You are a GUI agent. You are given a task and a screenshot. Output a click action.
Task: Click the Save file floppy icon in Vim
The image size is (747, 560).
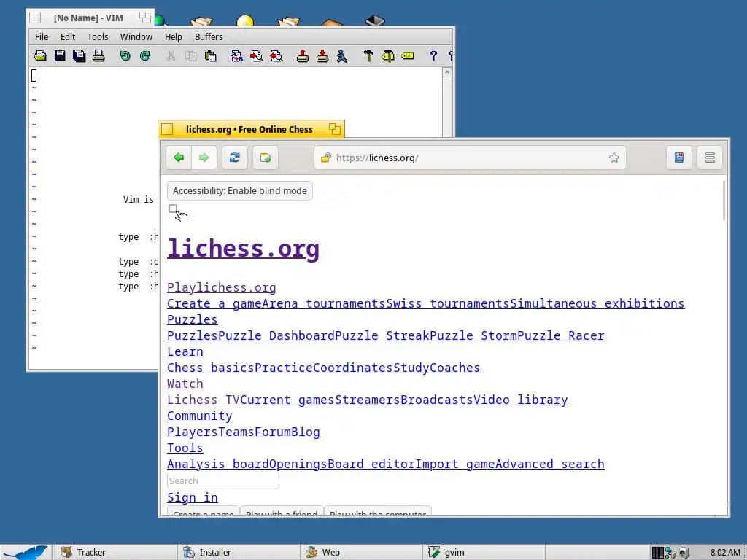(x=60, y=56)
